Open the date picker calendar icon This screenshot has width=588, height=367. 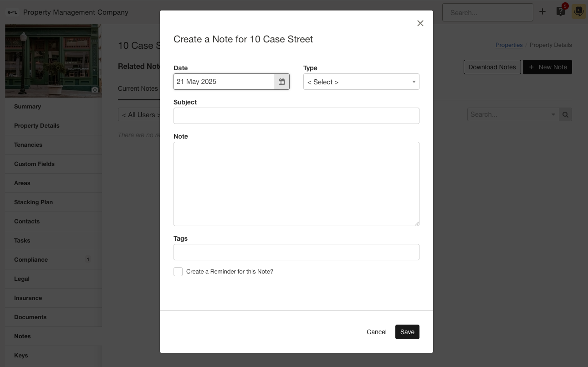281,82
